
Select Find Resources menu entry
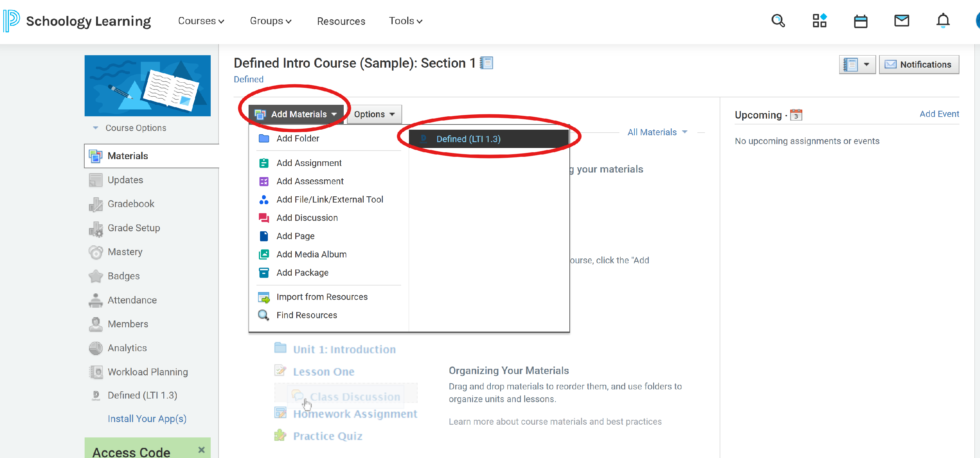pos(307,315)
